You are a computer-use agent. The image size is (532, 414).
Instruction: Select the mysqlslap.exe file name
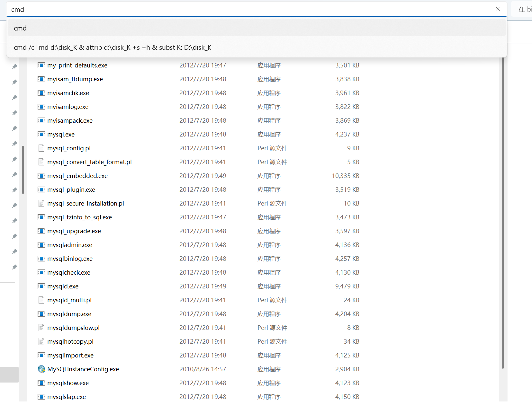[x=67, y=397]
